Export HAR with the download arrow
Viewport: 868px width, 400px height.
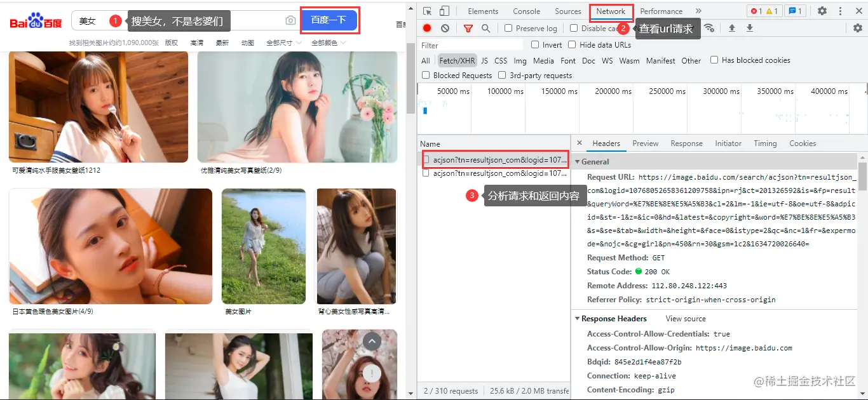coord(750,28)
